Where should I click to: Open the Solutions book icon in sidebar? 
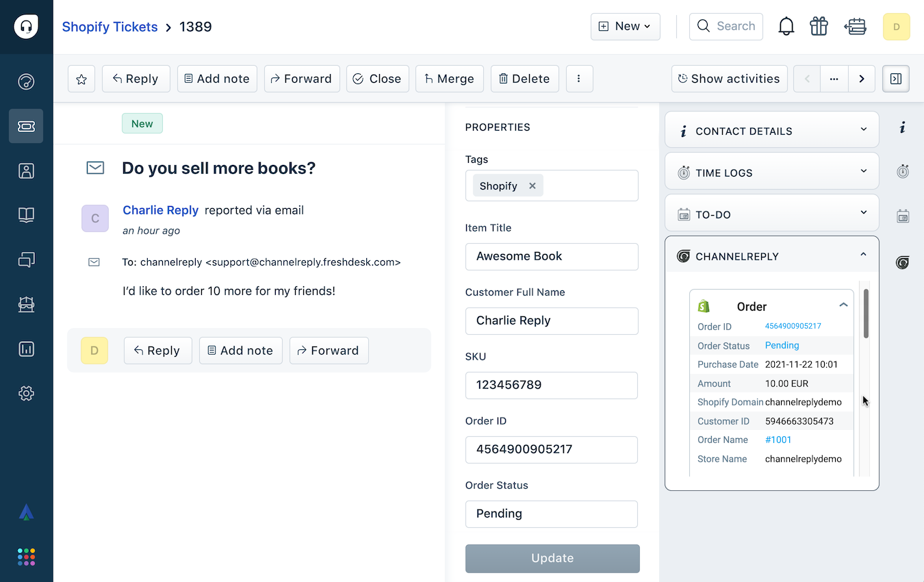26,215
